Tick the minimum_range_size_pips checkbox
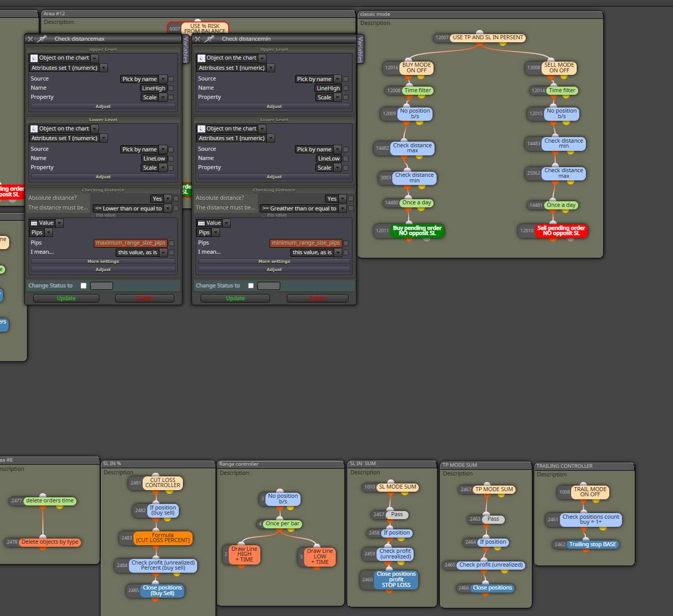 point(345,243)
